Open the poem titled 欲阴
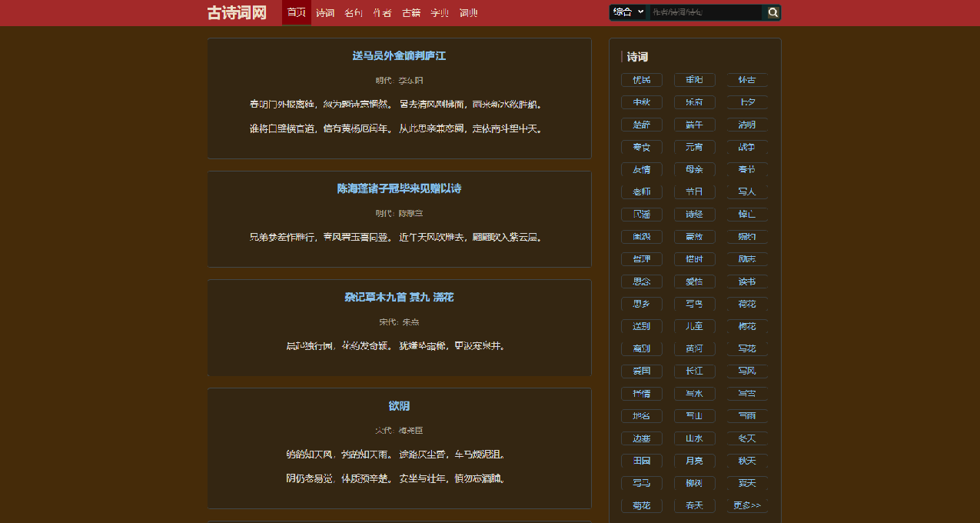Screen dimensions: 980x523 399,406
